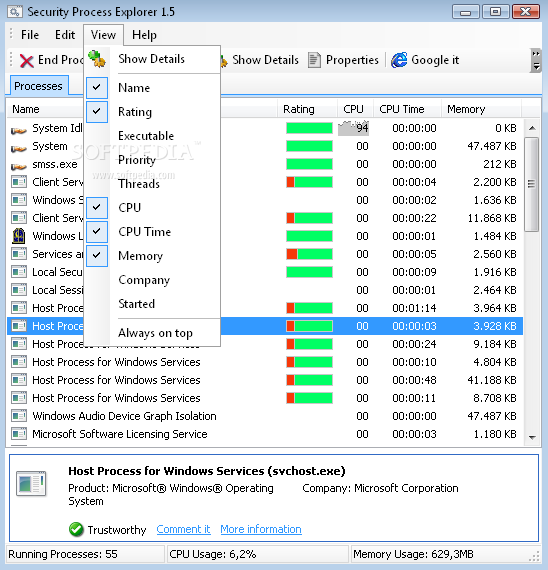Sort by the Rating column header
This screenshot has width=548, height=570.
307,109
